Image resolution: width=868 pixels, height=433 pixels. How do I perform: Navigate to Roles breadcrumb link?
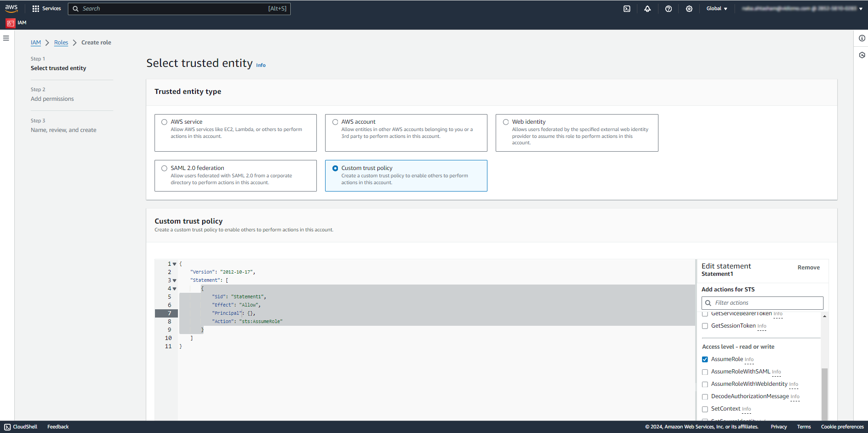point(61,43)
